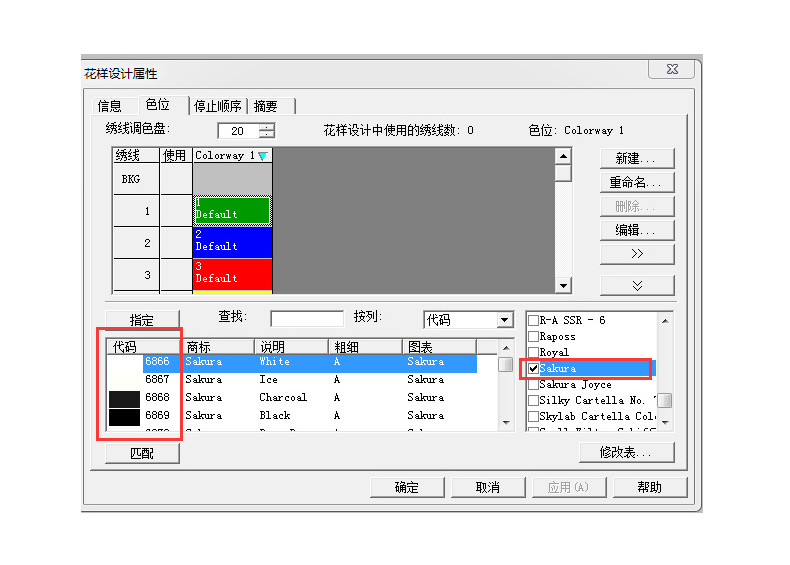Open the 按列 sort-by dropdown

504,320
